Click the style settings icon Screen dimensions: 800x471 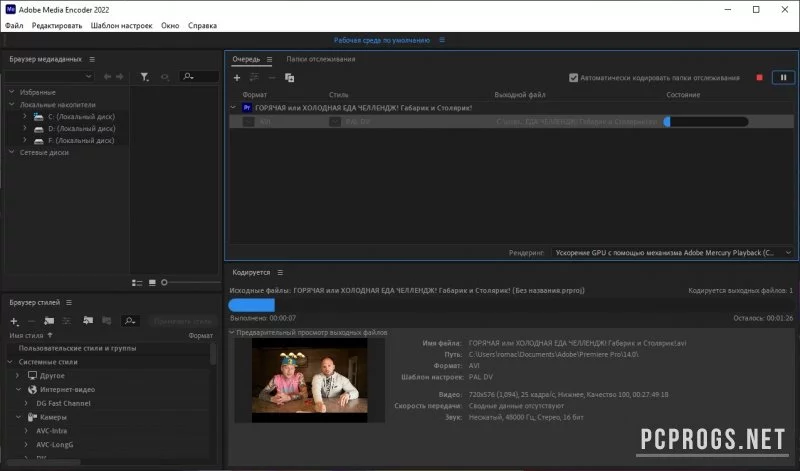click(66, 321)
